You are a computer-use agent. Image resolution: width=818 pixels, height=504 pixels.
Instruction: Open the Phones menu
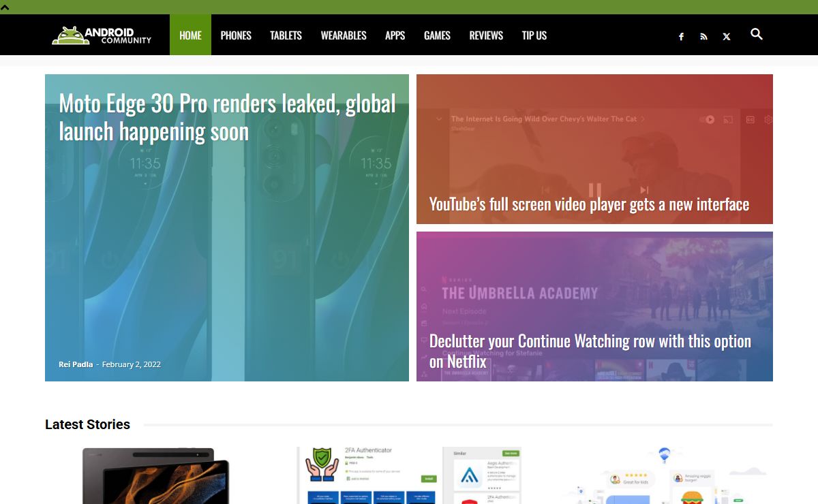point(236,35)
